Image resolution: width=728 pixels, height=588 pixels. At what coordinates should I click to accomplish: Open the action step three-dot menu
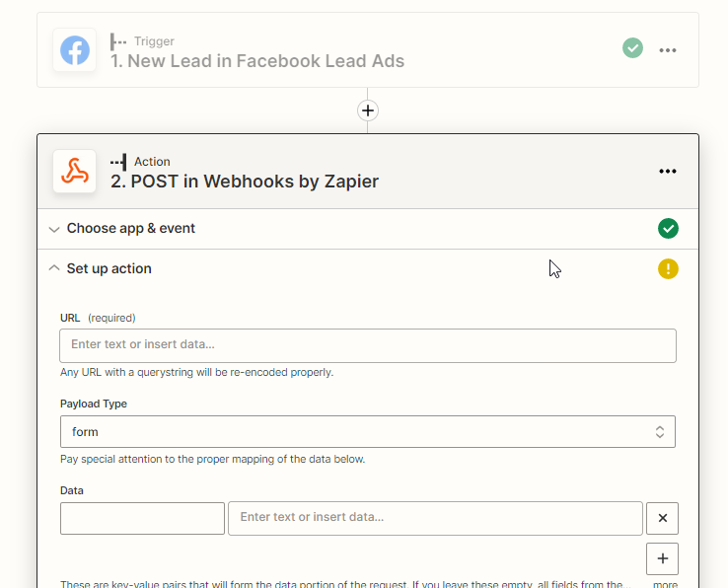[668, 171]
